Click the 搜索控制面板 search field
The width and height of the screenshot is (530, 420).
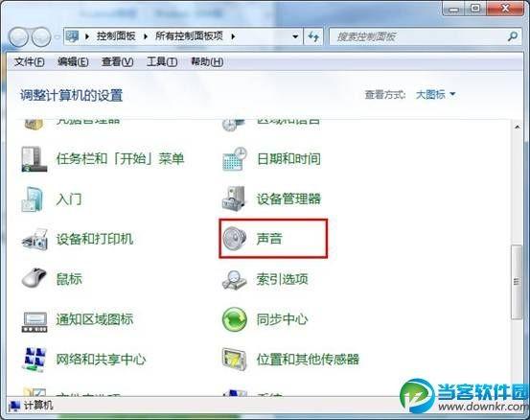426,36
